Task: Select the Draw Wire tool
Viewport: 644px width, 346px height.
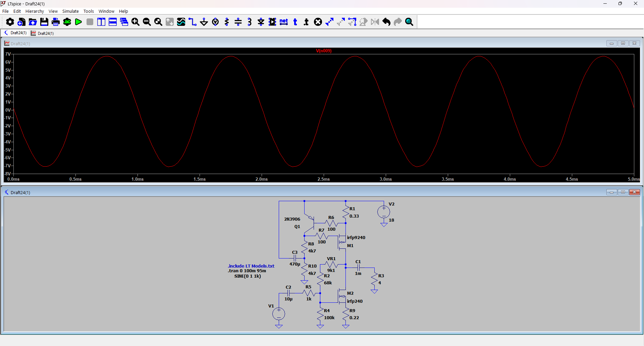Action: [193, 22]
